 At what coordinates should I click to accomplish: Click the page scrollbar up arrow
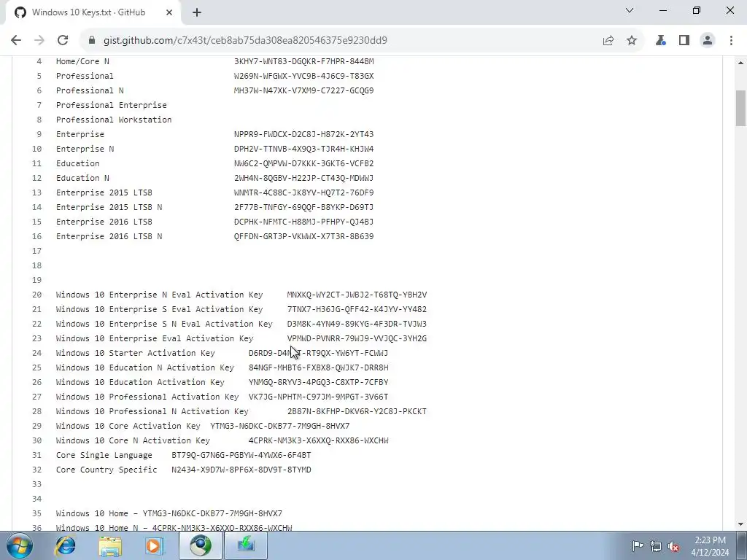pyautogui.click(x=741, y=63)
